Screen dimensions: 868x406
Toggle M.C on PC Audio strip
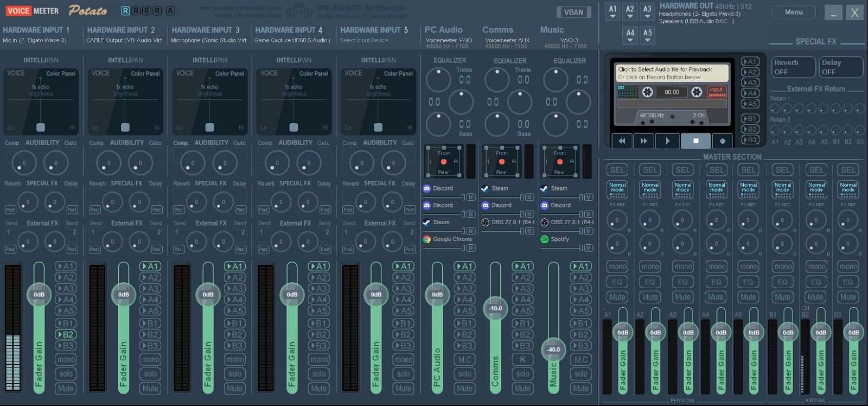[x=464, y=359]
